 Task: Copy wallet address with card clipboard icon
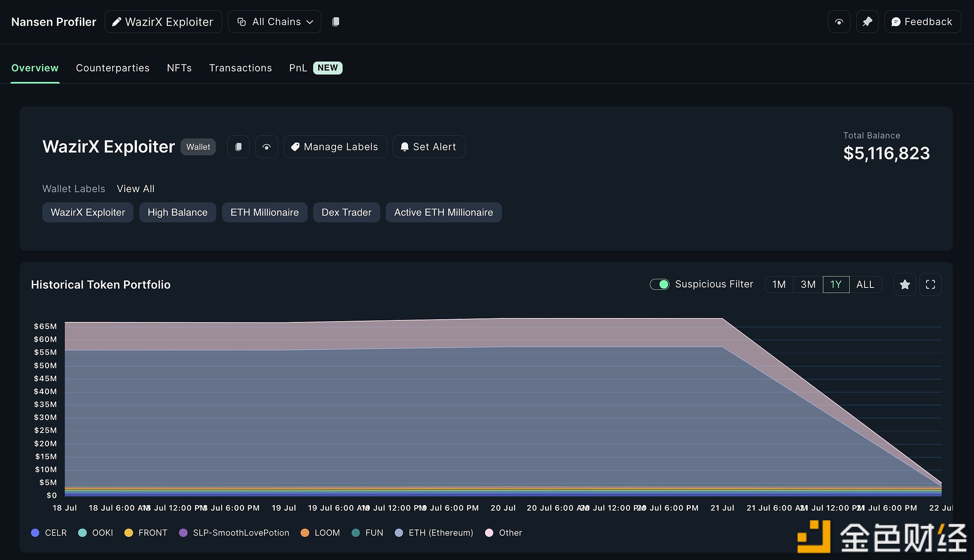[238, 147]
